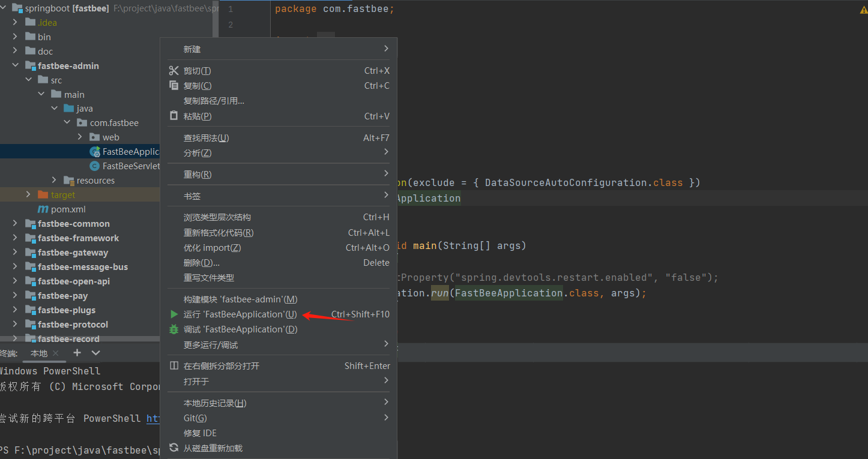Click the green run triangle icon
This screenshot has width=868, height=459.
pyautogui.click(x=174, y=314)
